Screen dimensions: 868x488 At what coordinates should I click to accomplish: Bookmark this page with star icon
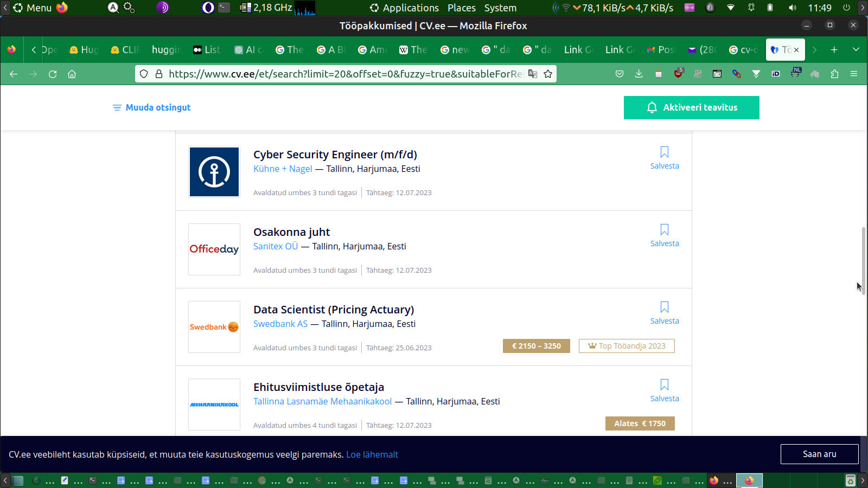548,74
